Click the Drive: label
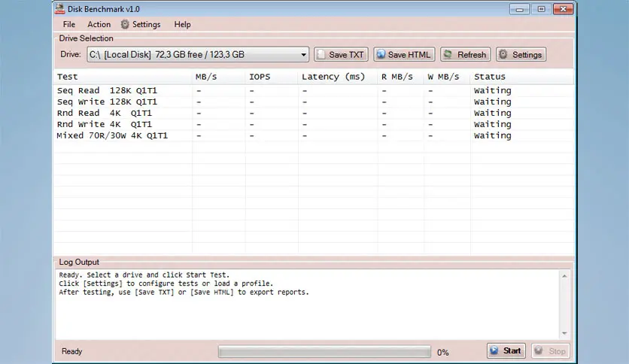Viewport: 629px width, 364px height. (71, 54)
